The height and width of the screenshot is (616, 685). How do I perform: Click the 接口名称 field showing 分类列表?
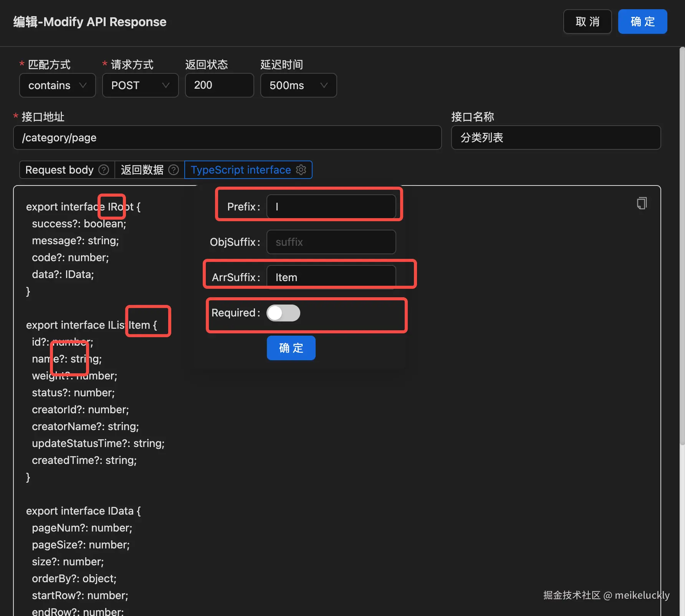pyautogui.click(x=556, y=137)
